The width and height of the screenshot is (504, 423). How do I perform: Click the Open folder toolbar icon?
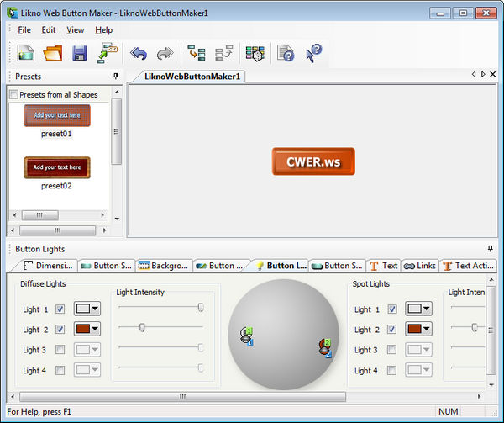(x=53, y=52)
